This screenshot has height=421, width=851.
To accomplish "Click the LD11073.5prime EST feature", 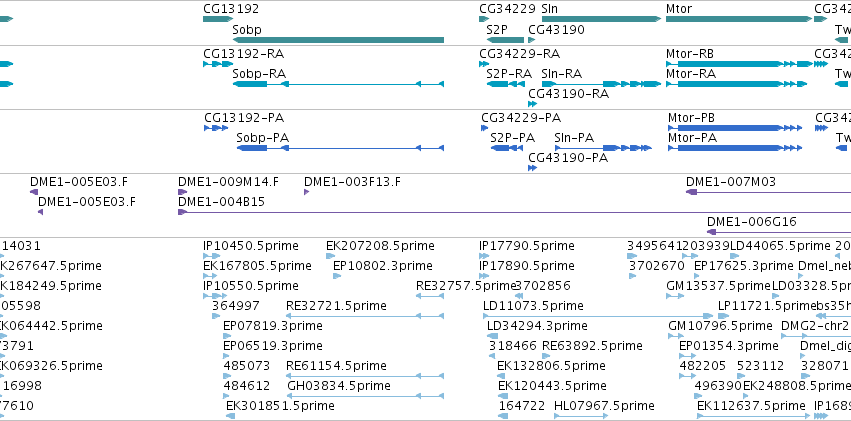I will click(598, 316).
